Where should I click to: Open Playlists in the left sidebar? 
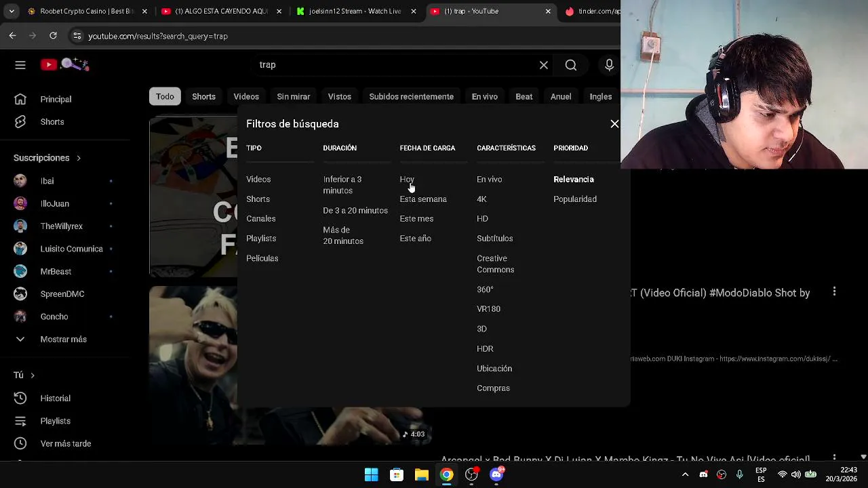(x=55, y=421)
